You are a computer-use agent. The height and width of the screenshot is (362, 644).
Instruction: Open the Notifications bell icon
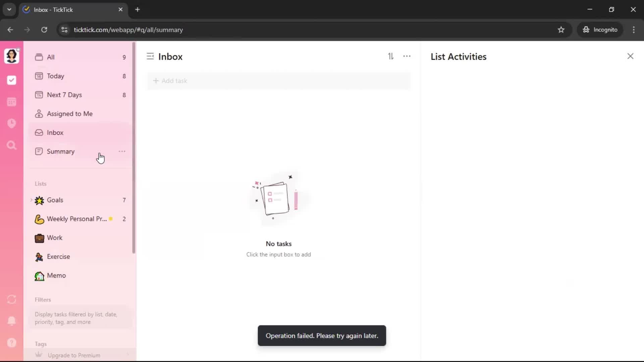(x=11, y=321)
